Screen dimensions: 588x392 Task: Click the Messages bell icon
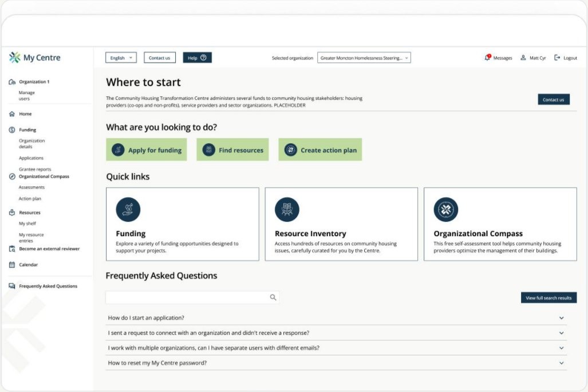click(487, 57)
